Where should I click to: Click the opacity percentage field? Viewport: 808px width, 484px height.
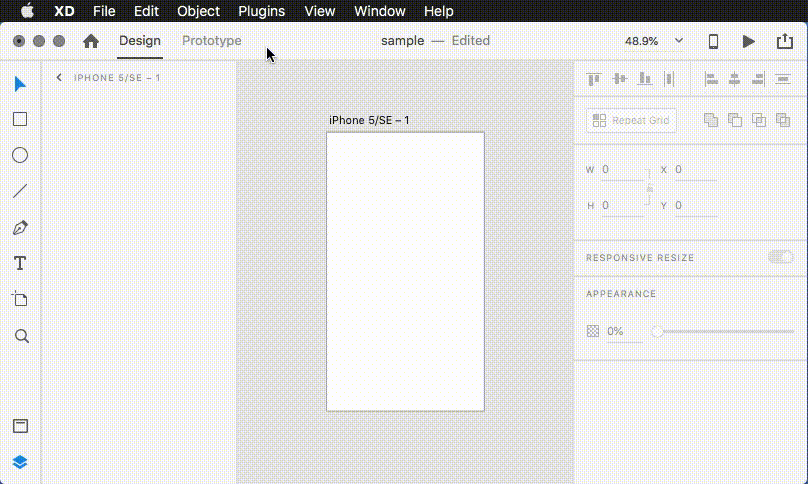624,331
